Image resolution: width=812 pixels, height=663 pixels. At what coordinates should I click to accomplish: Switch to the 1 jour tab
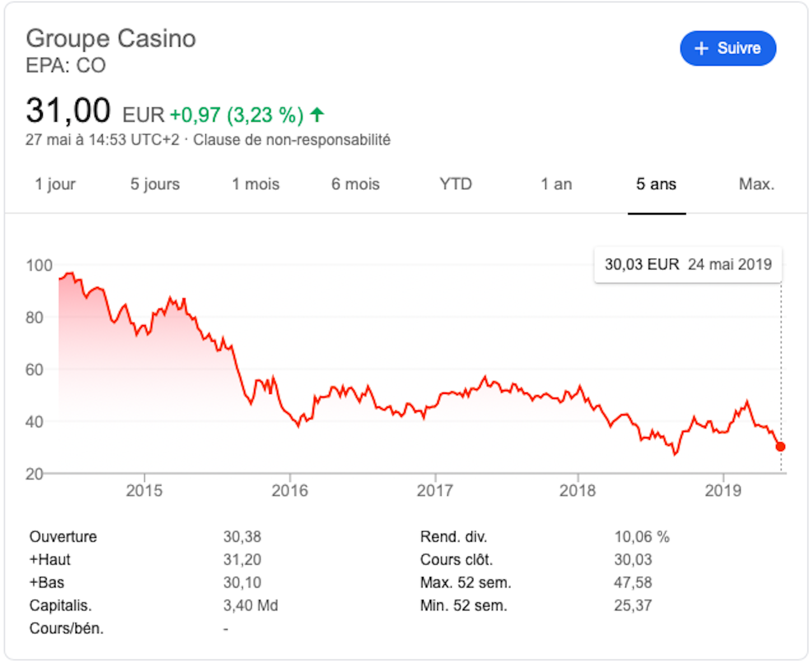[55, 184]
